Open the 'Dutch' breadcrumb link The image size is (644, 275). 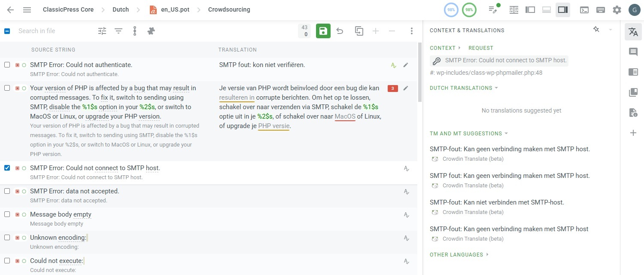pos(120,9)
